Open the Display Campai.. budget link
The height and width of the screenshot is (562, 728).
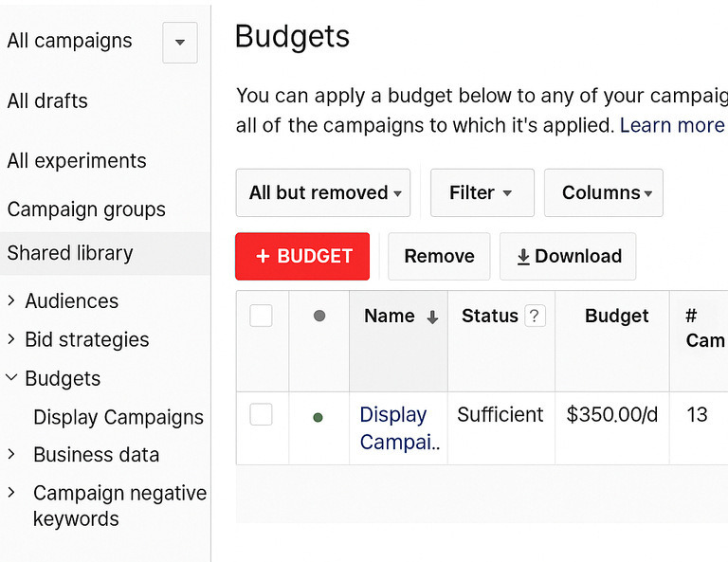400,427
